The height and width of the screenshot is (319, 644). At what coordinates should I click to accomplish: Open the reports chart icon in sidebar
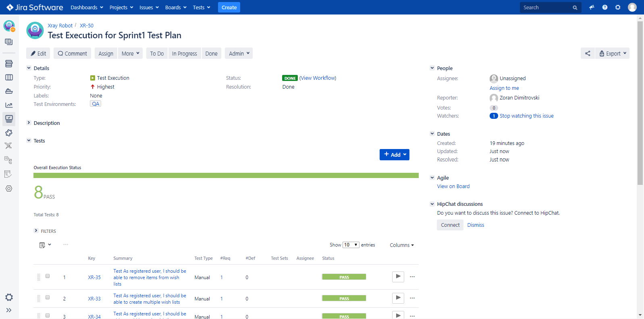pos(9,105)
